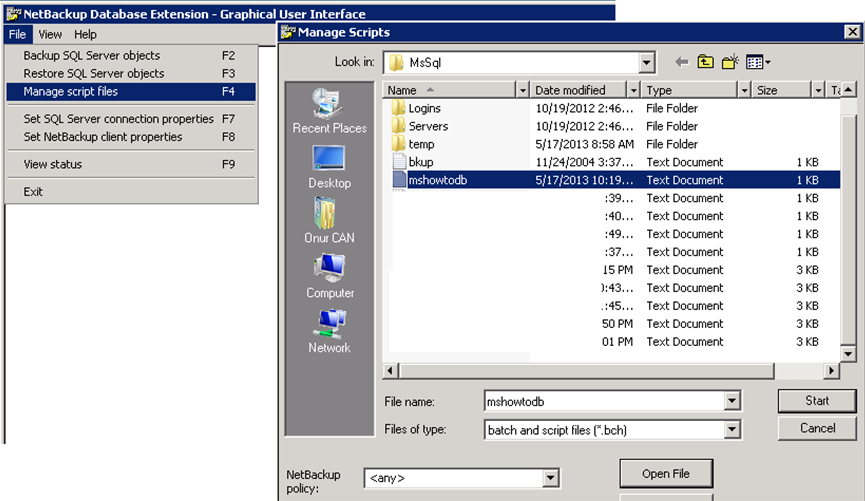Choose Restore SQL Server objects
The image size is (865, 501).
[131, 73]
